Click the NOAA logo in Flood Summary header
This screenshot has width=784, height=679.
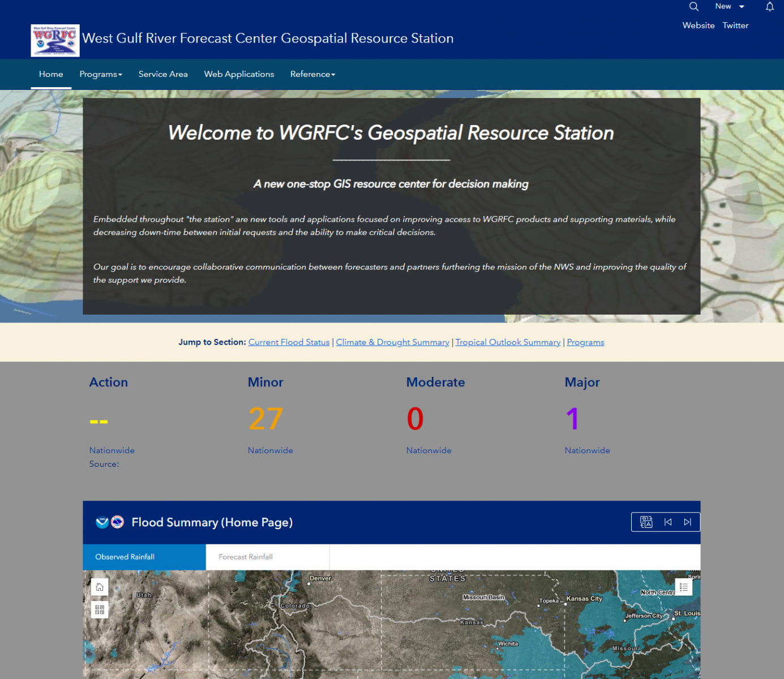point(102,522)
